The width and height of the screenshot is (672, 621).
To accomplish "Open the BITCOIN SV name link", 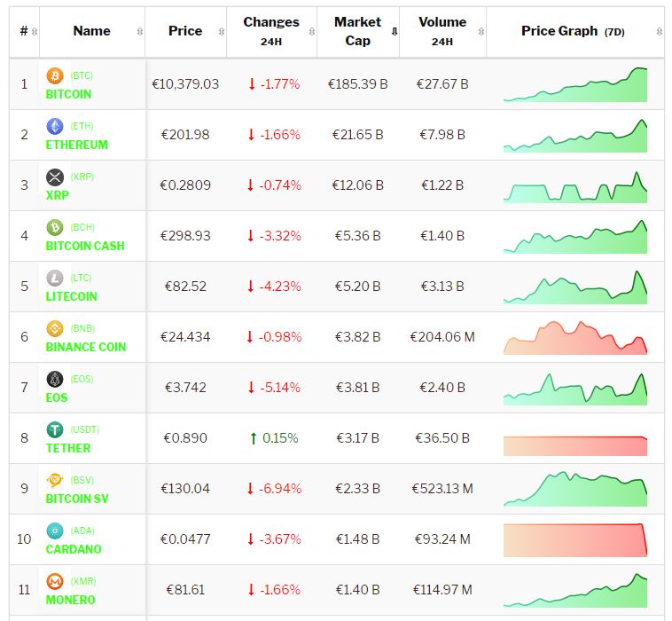I will [77, 499].
